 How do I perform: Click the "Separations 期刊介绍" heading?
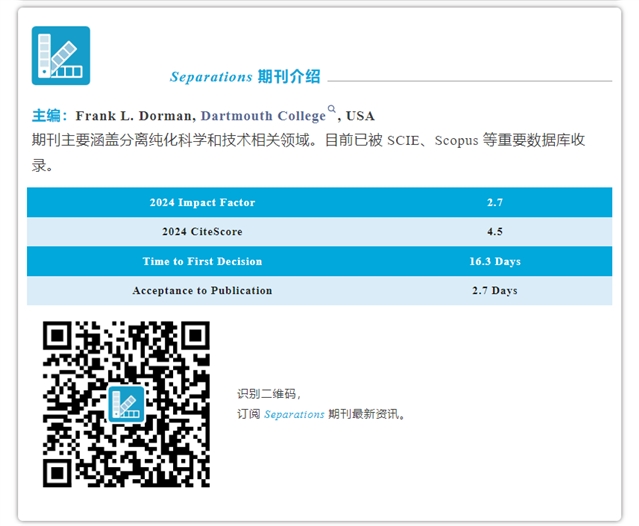245,77
